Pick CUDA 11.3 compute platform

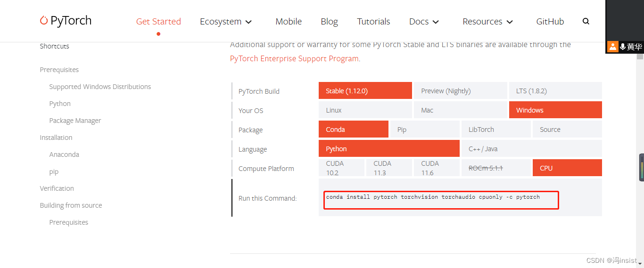point(388,168)
